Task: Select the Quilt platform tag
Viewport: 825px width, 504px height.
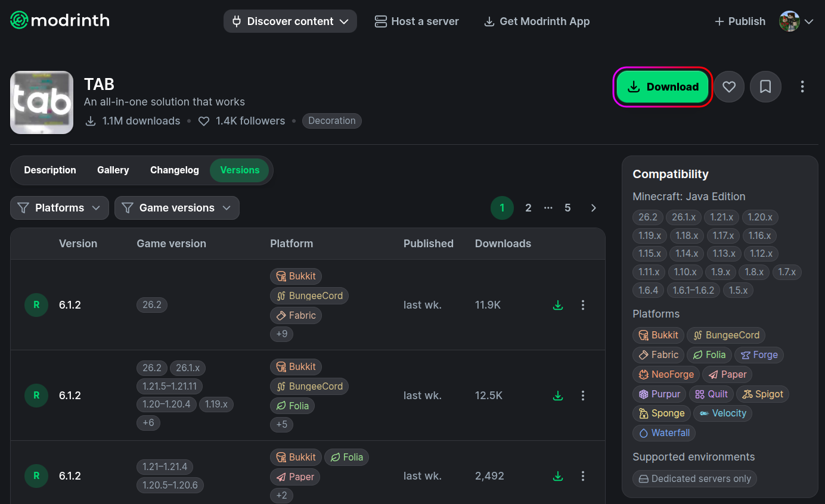Action: coord(711,394)
